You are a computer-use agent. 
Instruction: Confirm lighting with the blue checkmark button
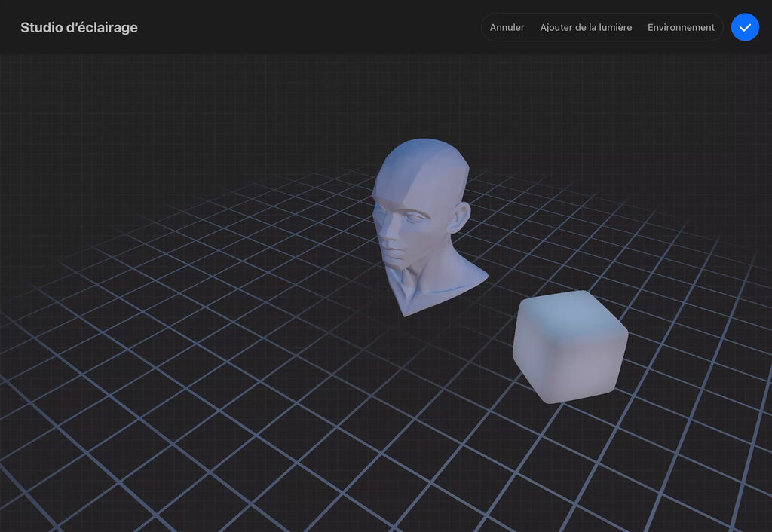(x=745, y=28)
